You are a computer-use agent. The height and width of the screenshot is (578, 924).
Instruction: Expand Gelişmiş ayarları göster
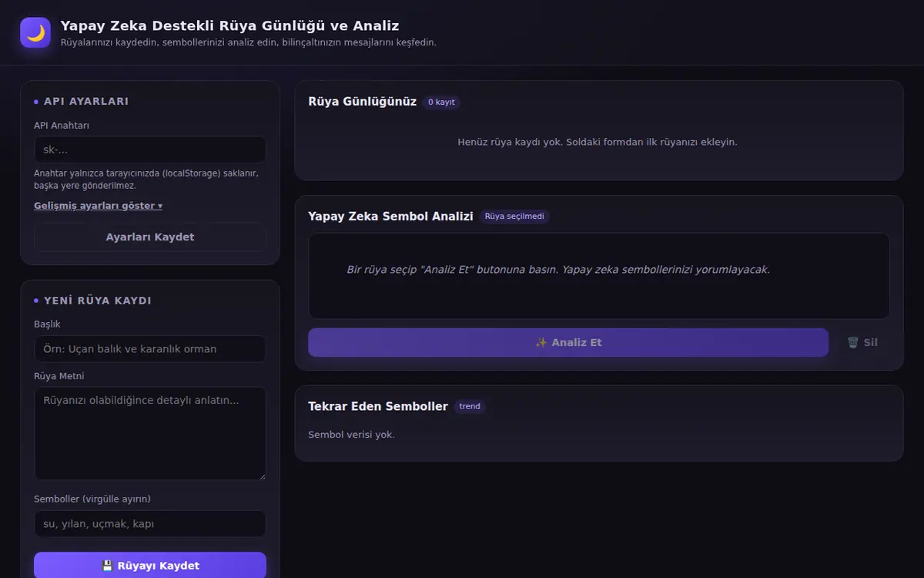pos(98,206)
